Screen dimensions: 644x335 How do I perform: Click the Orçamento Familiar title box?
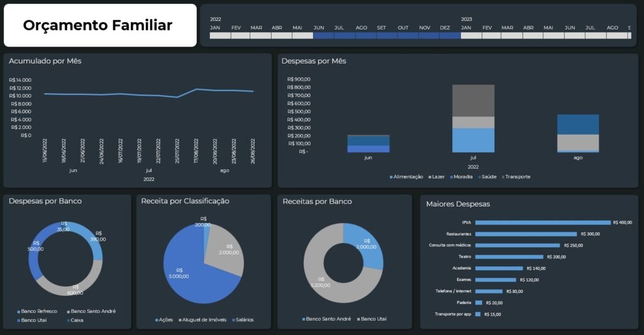pyautogui.click(x=100, y=25)
